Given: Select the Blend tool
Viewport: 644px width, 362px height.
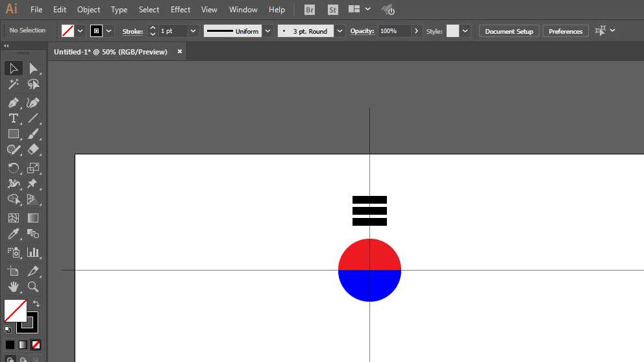Looking at the screenshot, I should [x=33, y=234].
